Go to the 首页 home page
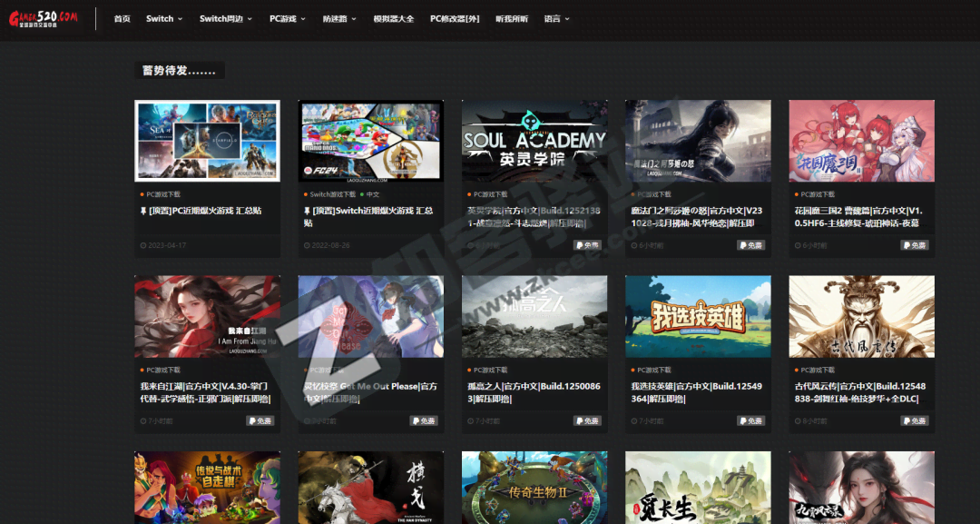 click(122, 19)
